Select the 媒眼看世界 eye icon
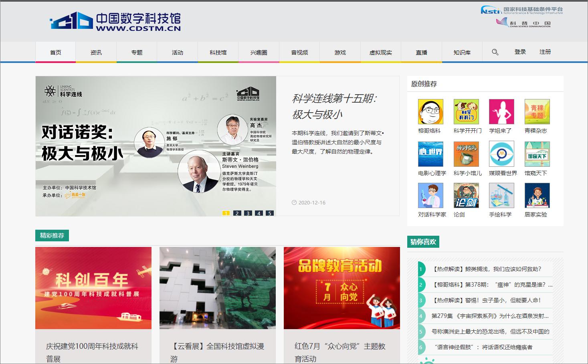 tap(501, 154)
